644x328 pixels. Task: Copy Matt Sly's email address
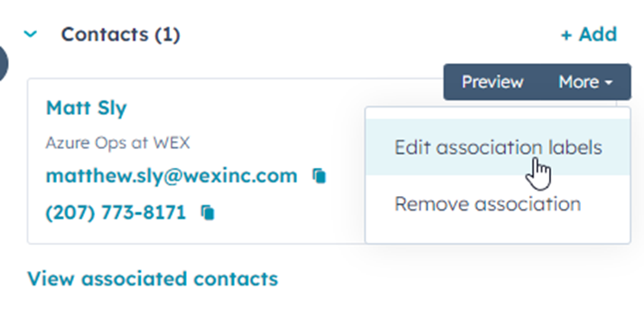point(319,176)
